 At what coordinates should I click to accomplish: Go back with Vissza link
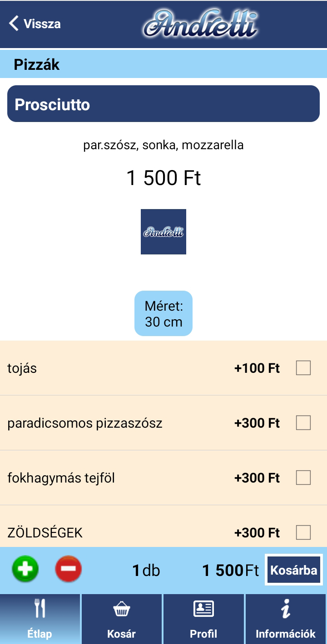(42, 24)
